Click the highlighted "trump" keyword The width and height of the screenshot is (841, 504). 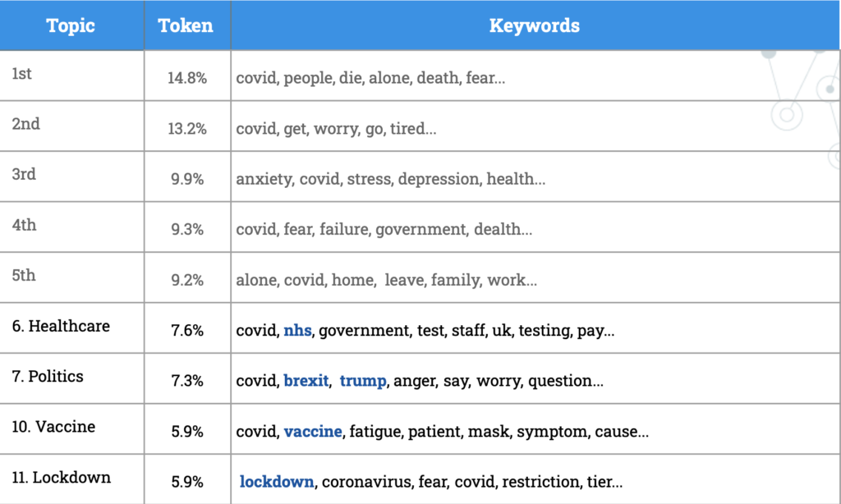point(362,381)
